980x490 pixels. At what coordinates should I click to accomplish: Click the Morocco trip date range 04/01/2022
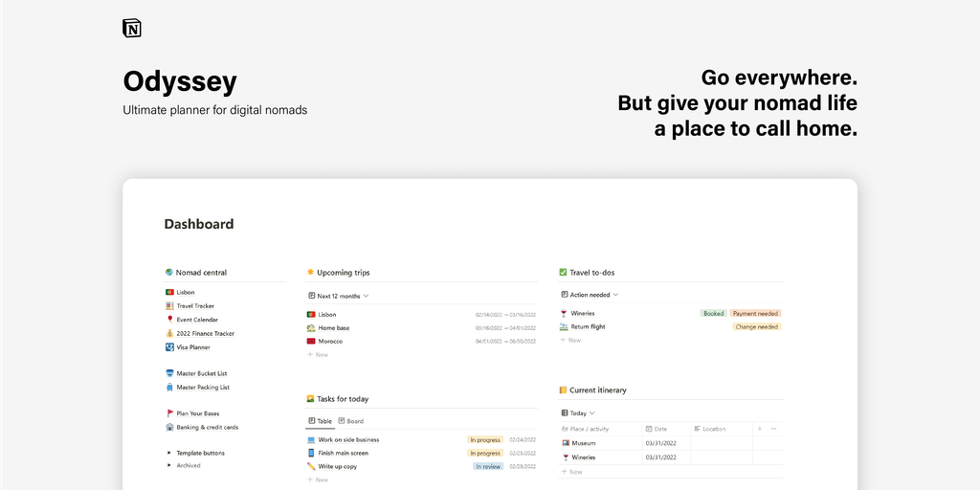(505, 342)
